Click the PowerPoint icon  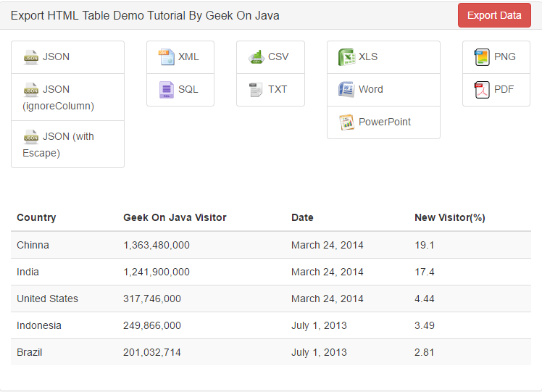tap(346, 122)
